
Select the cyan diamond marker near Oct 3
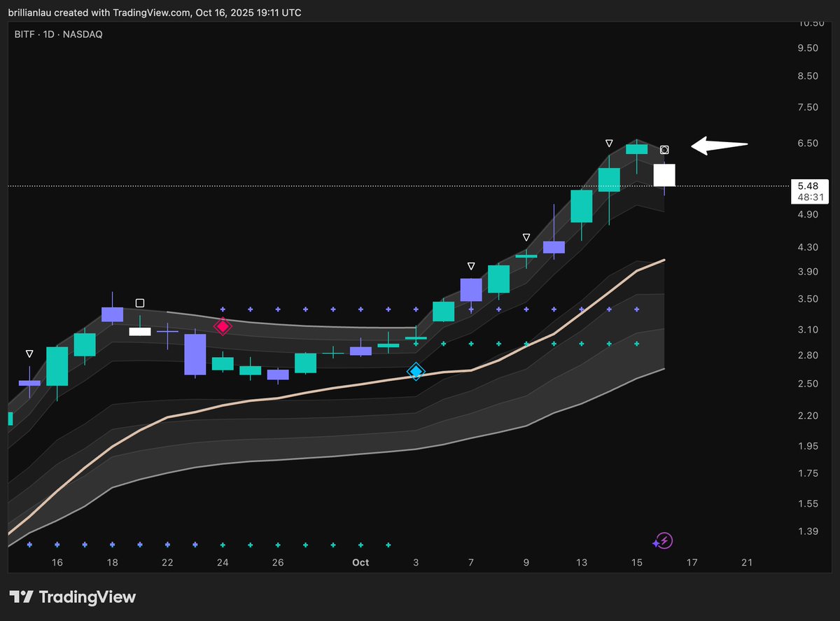[x=416, y=372]
